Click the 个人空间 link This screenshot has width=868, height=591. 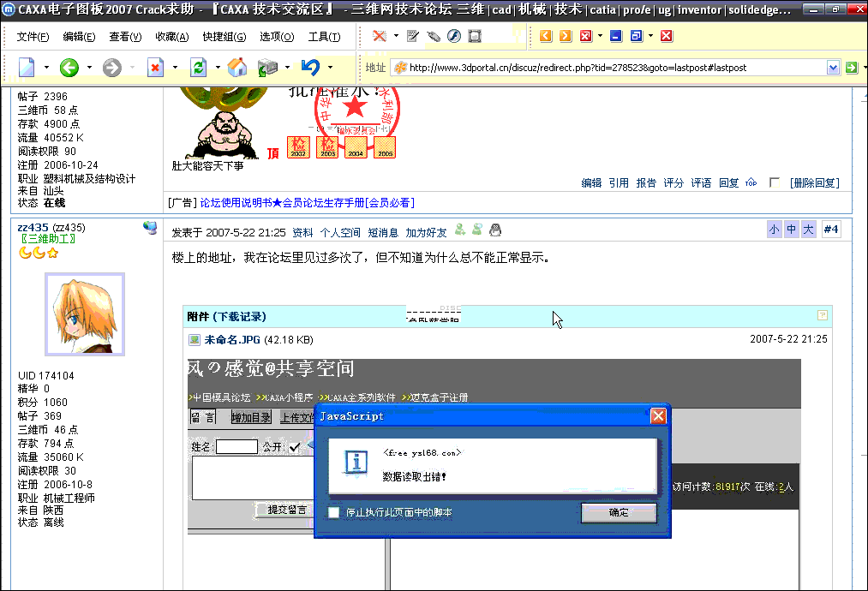coord(340,232)
